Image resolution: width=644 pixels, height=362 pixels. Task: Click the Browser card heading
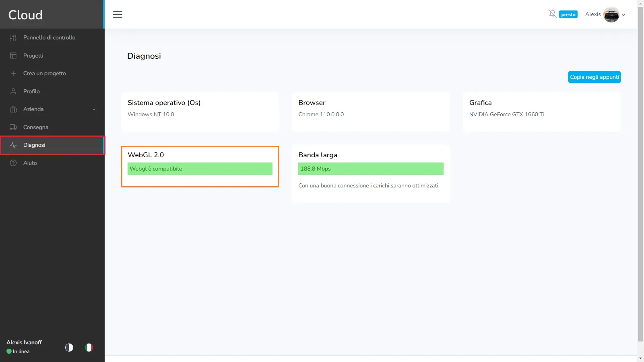tap(312, 103)
